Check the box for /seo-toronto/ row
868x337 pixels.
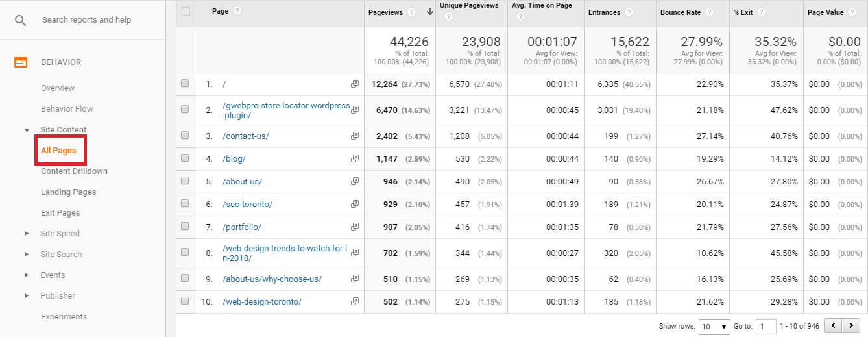point(185,203)
